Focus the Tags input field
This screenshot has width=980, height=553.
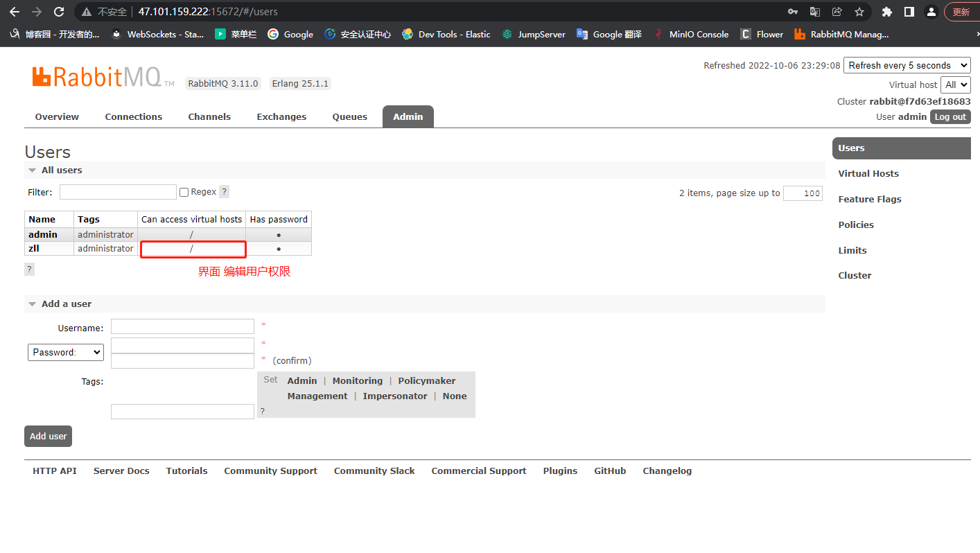(182, 412)
